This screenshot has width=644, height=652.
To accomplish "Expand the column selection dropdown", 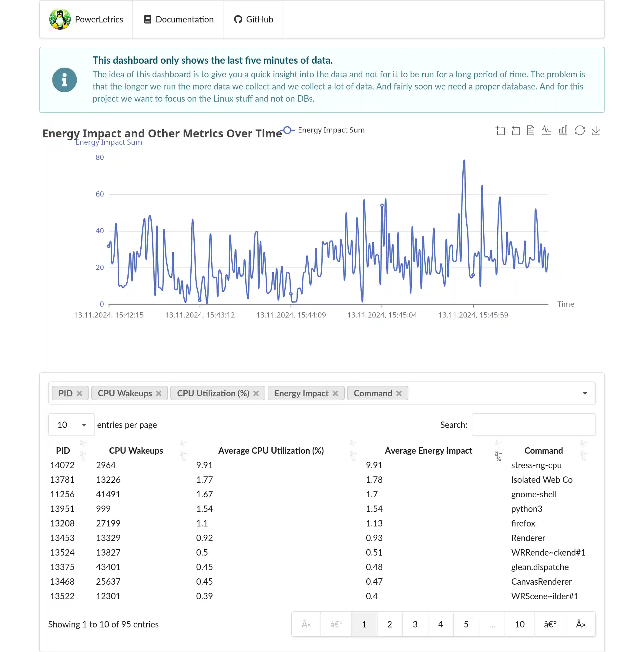I will pos(584,393).
